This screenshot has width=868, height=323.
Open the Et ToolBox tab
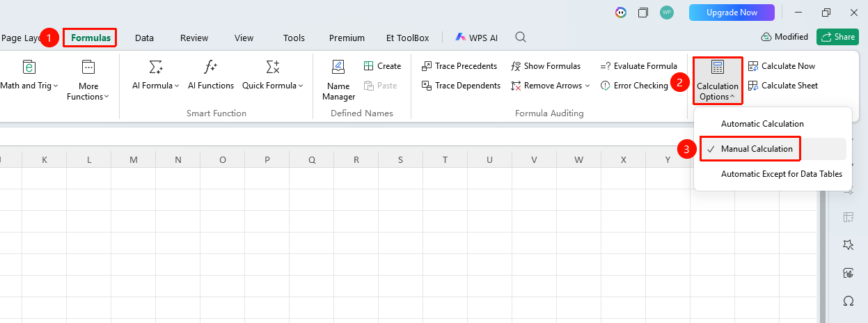click(407, 38)
